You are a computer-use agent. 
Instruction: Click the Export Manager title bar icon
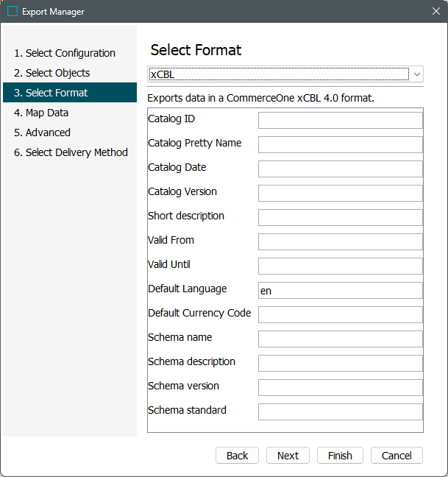[x=13, y=12]
